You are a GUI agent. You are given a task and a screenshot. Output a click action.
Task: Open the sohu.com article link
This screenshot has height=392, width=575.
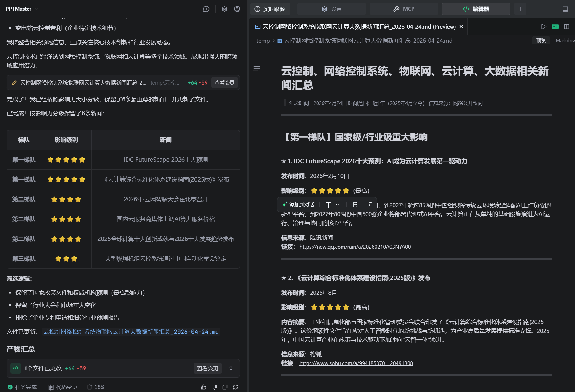(x=356, y=363)
